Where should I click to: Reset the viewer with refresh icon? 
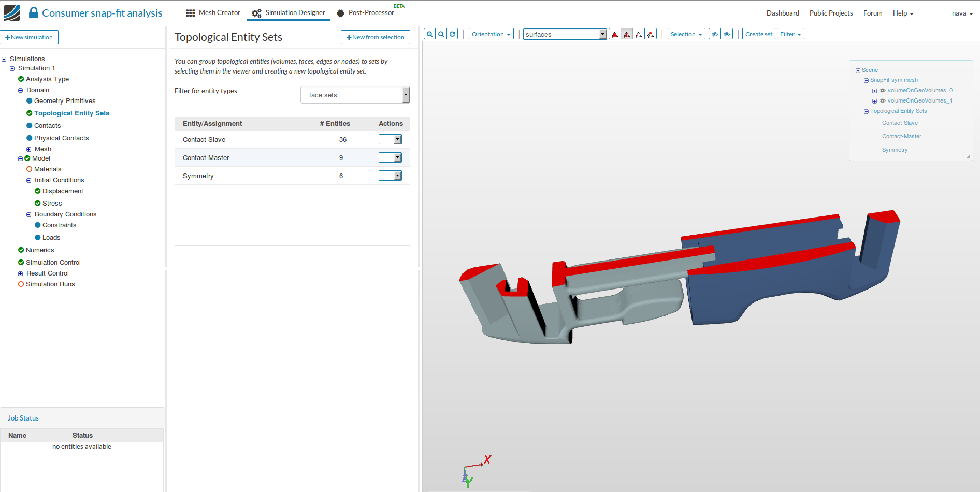coord(452,34)
